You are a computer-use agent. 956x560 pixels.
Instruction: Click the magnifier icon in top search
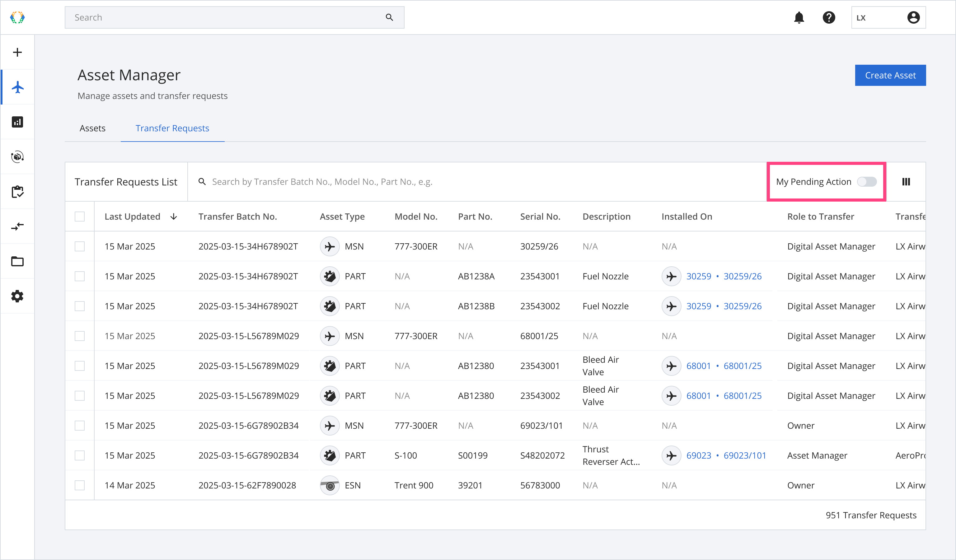tap(389, 17)
